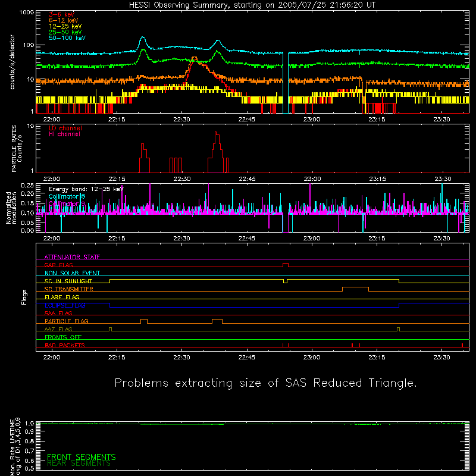Click the ECLIPSE FLAG label

65,305
